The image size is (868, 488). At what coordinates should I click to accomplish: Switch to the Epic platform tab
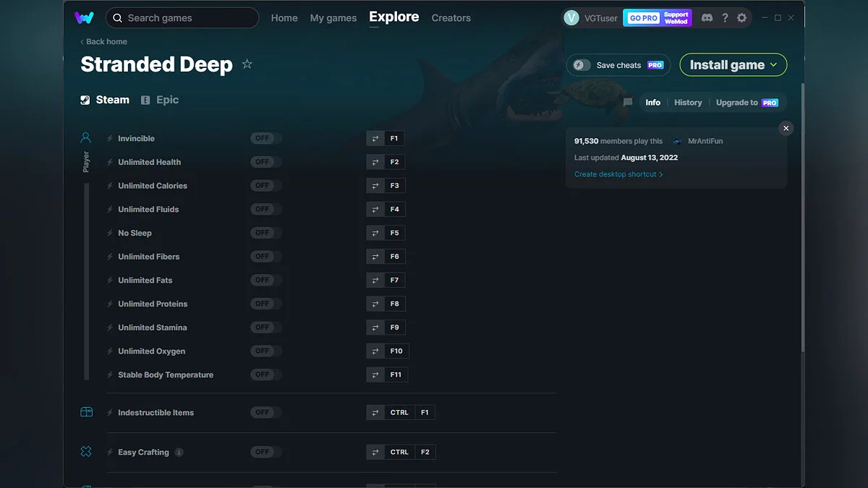tap(160, 100)
